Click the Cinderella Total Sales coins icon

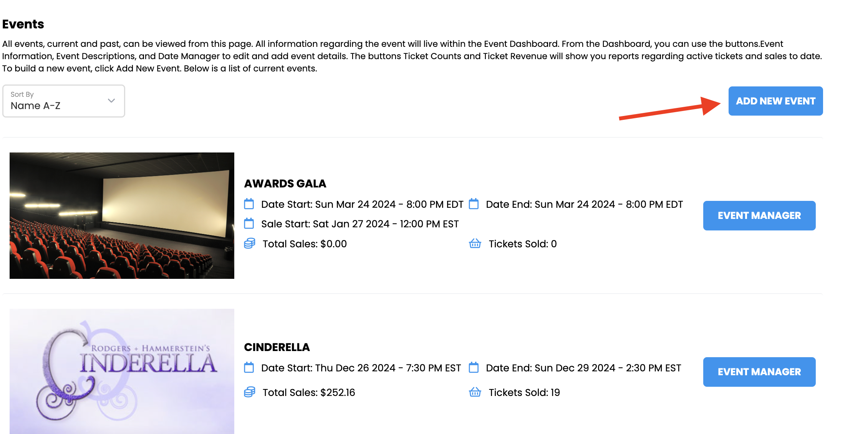(x=250, y=392)
